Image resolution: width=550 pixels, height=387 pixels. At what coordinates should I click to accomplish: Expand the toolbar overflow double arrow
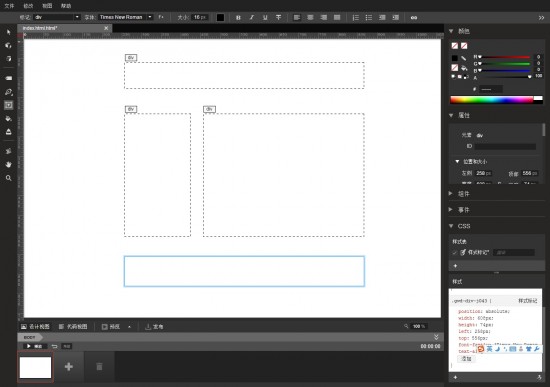542,18
